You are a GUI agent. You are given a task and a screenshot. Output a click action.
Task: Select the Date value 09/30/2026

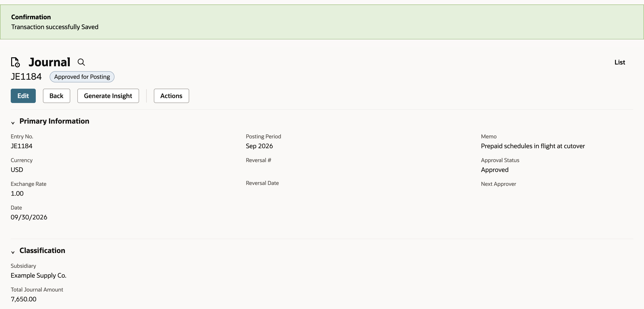pyautogui.click(x=29, y=217)
